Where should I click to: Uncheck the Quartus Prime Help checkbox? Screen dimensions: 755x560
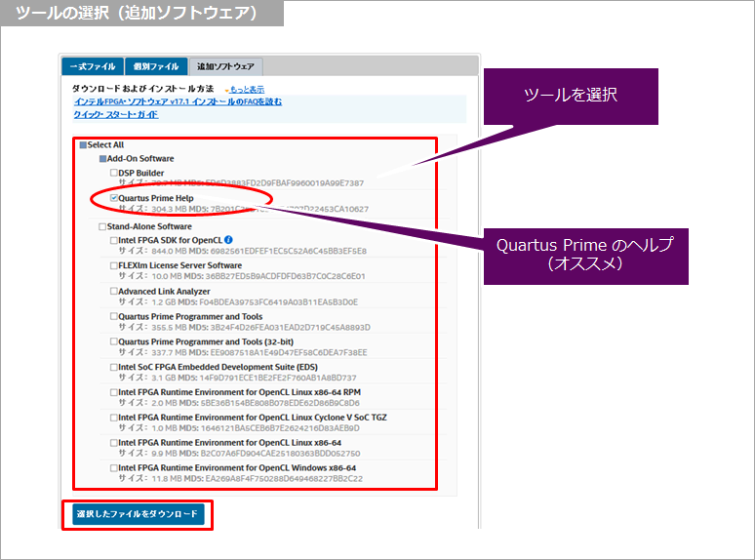click(x=113, y=198)
